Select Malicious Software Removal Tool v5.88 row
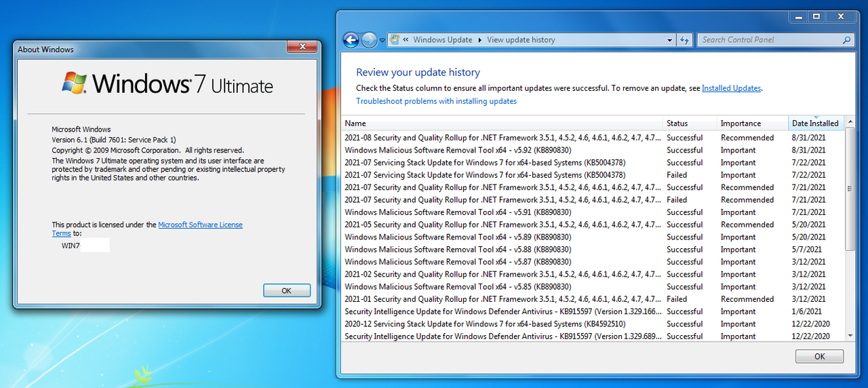868x388 pixels. (x=593, y=250)
